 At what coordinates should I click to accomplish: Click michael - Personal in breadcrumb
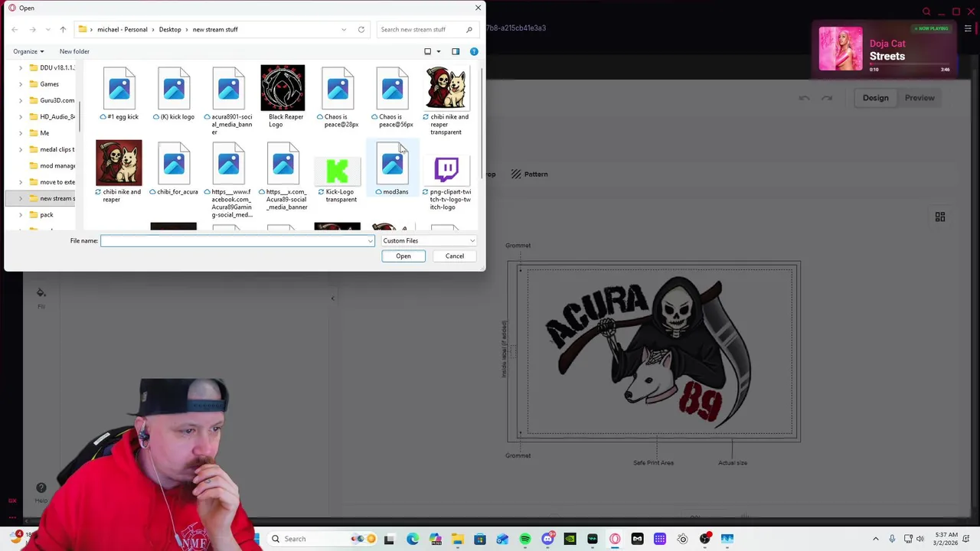point(122,29)
